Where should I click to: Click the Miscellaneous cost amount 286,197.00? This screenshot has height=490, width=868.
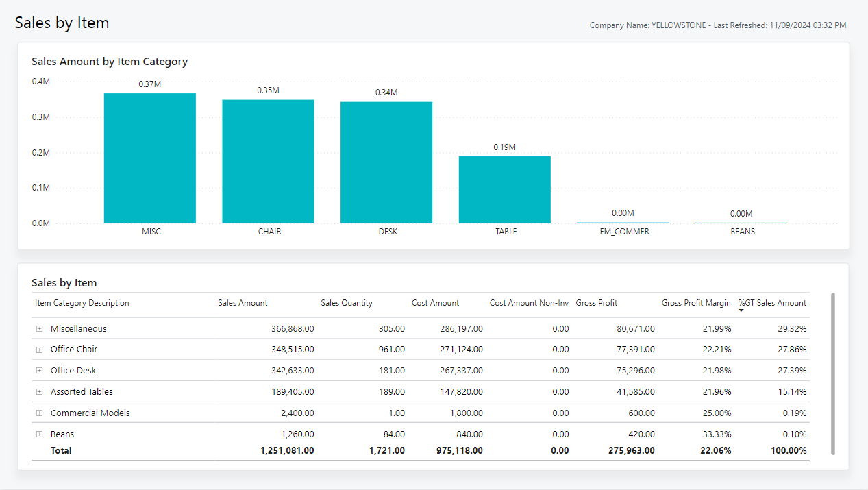point(461,329)
